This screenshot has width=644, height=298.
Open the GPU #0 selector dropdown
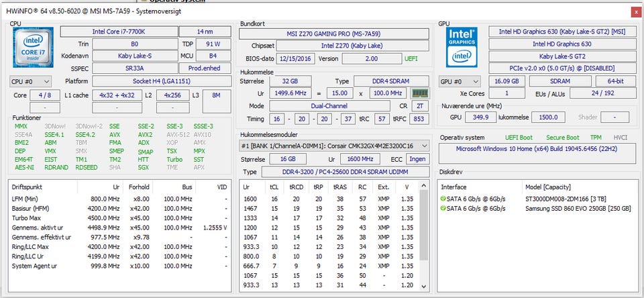coord(459,81)
